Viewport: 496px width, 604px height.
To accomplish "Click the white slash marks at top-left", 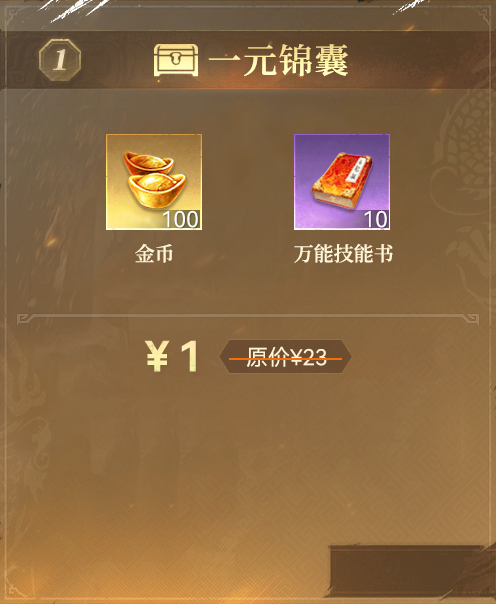I will 77,11.
